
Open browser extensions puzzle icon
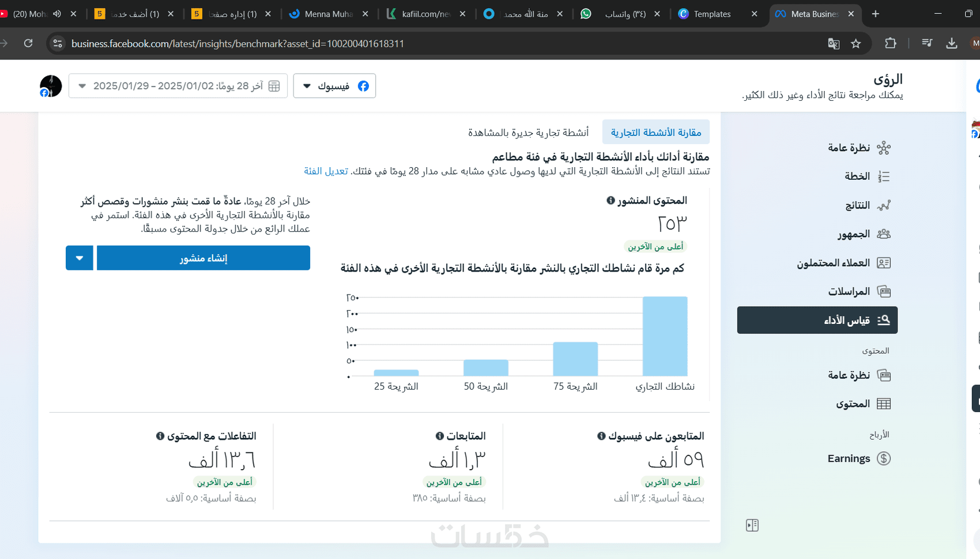[891, 43]
